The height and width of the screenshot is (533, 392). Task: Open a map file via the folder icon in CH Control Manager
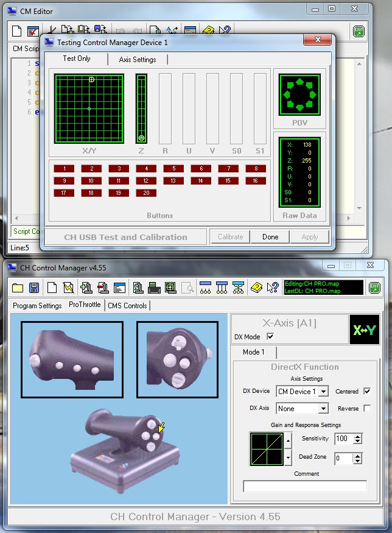pyautogui.click(x=17, y=288)
